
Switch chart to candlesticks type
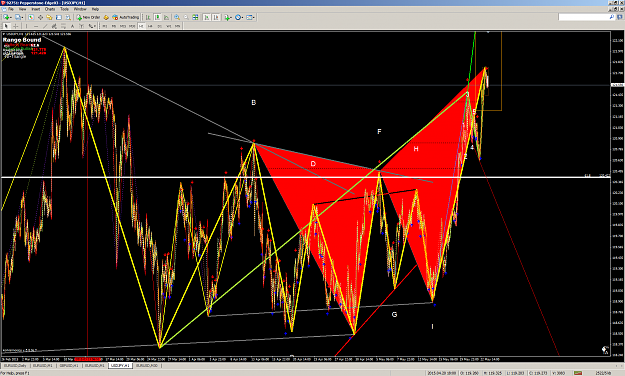click(157, 17)
